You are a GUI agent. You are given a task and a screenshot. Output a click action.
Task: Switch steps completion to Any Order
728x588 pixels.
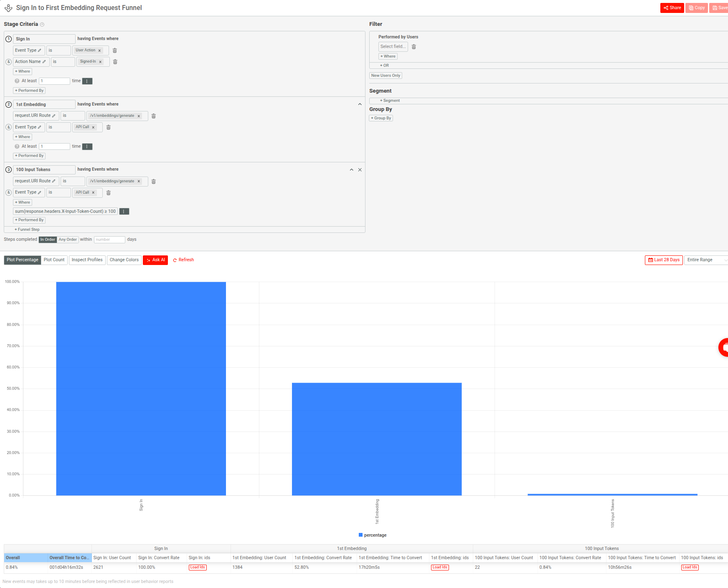click(x=67, y=239)
